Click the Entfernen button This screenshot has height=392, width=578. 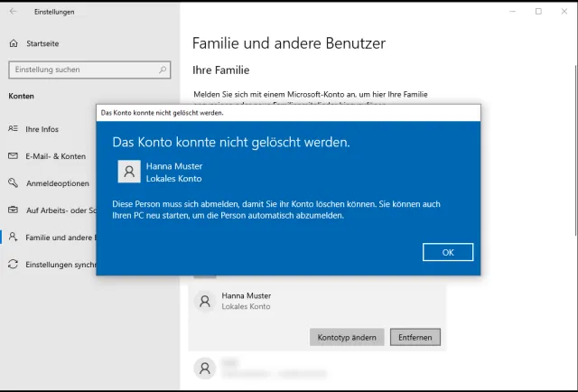coord(415,337)
